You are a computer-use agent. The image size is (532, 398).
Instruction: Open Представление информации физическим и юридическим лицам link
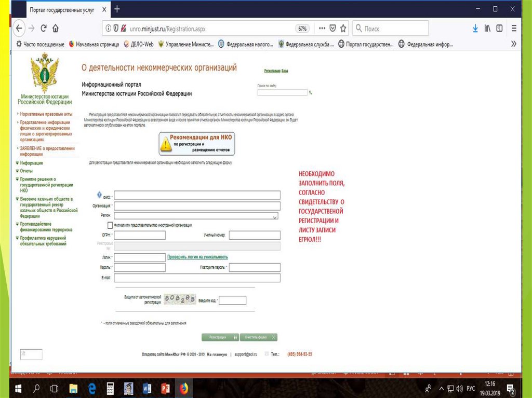click(x=46, y=131)
